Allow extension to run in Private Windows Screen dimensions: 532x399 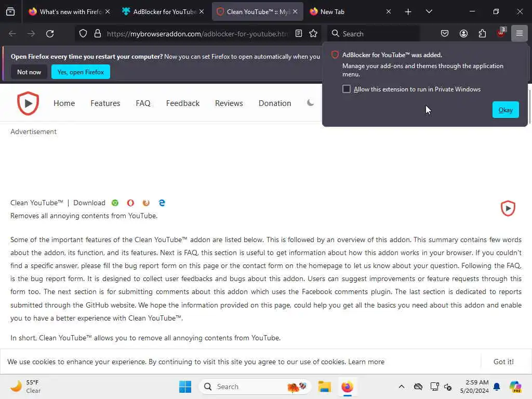pyautogui.click(x=346, y=89)
